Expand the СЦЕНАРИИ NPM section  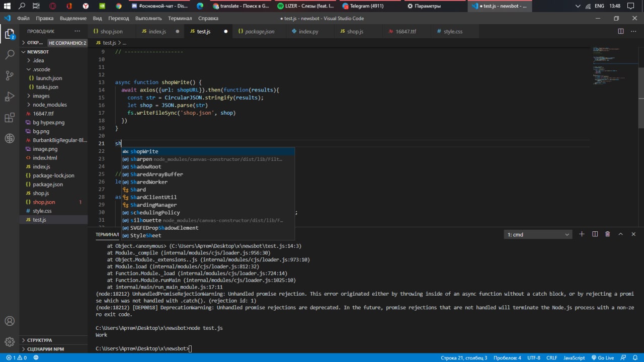(x=54, y=349)
